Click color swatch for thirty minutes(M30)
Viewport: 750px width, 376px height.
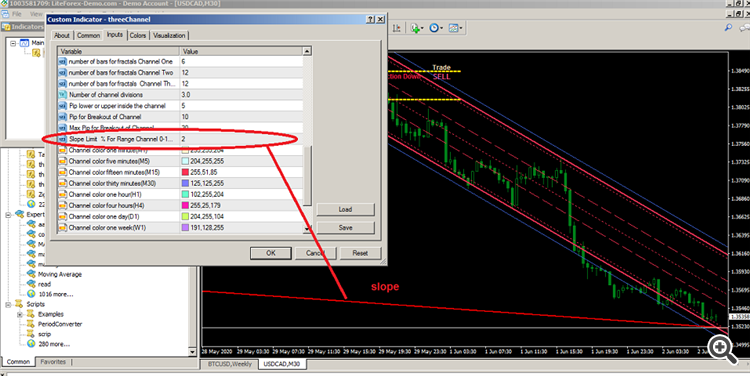185,183
